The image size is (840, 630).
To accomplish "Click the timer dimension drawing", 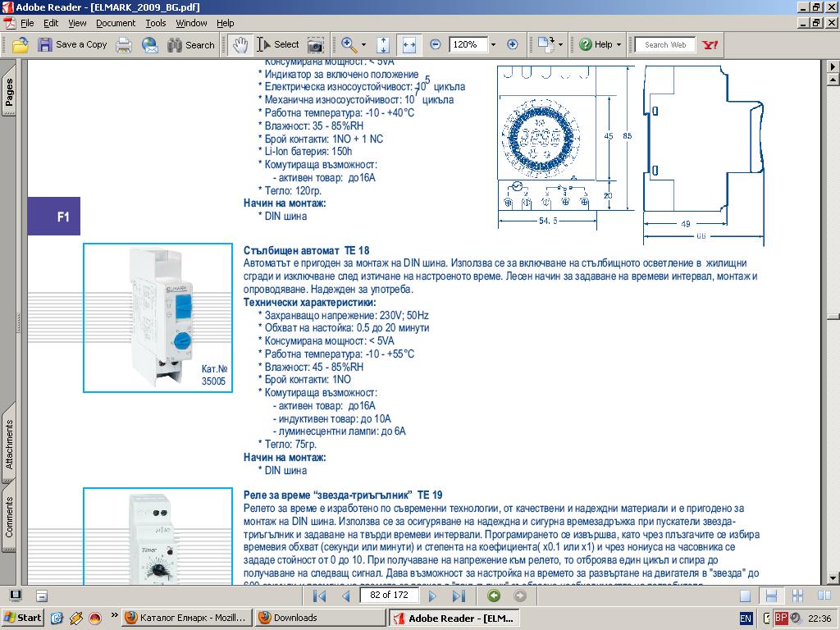I will pos(631,155).
